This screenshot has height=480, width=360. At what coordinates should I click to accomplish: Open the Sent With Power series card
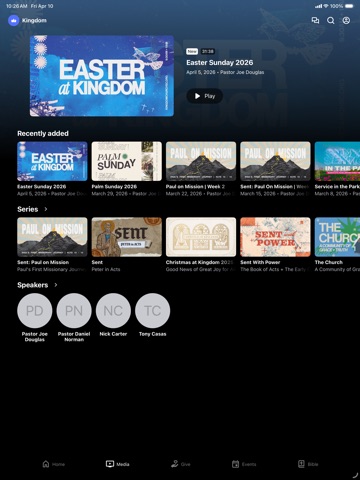click(x=275, y=237)
